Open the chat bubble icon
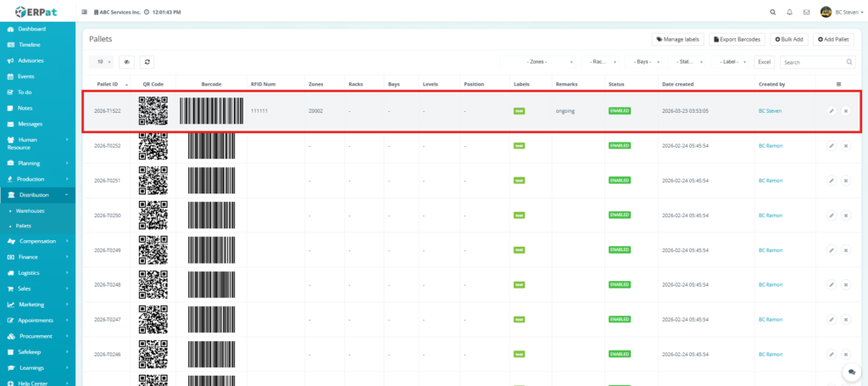Screen dimensions: 868x386 (850, 372)
